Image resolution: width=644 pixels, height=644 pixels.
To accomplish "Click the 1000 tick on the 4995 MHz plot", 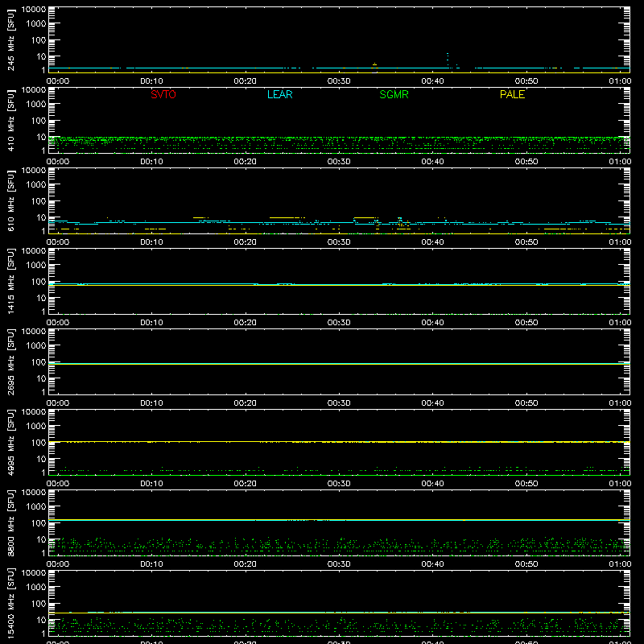I will tap(36, 427).
